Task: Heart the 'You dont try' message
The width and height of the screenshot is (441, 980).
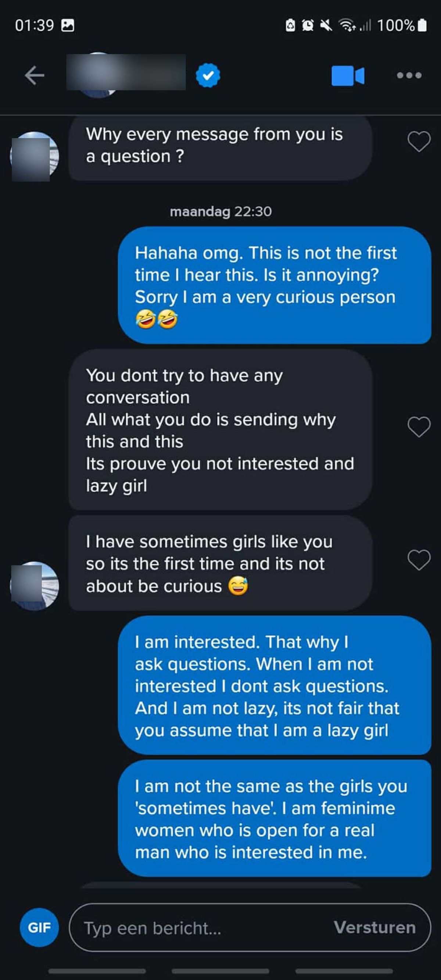Action: tap(419, 427)
